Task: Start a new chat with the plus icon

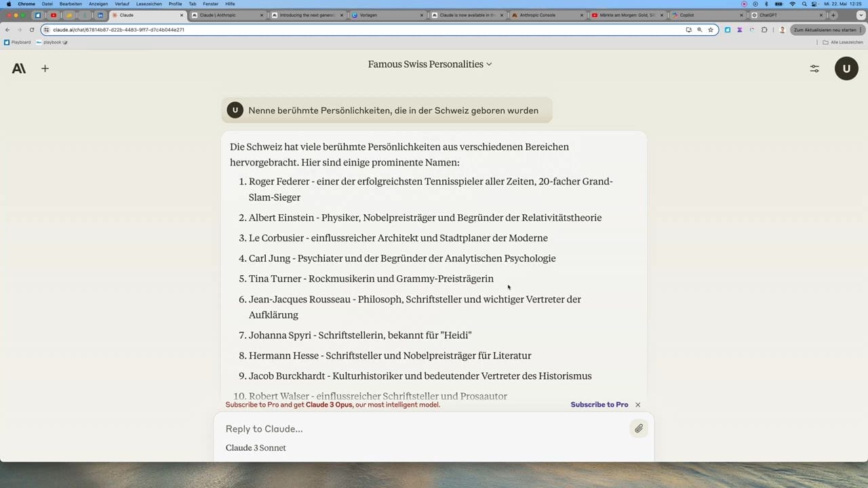Action: coord(45,68)
